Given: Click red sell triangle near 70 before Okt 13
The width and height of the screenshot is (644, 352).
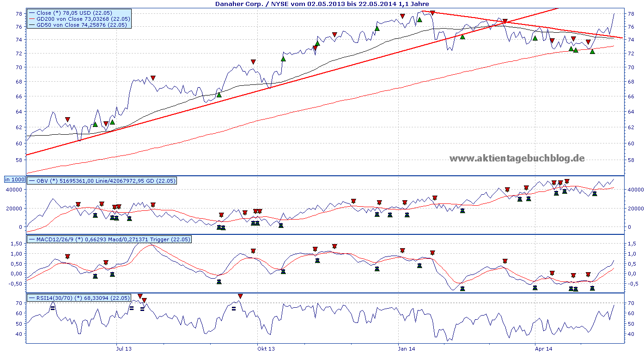Looking at the screenshot, I should [x=253, y=62].
